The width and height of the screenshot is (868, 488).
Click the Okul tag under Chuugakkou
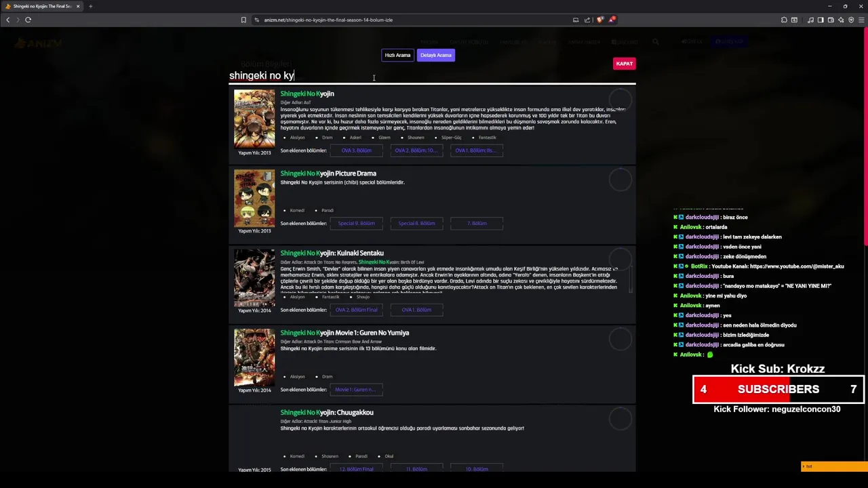click(389, 456)
